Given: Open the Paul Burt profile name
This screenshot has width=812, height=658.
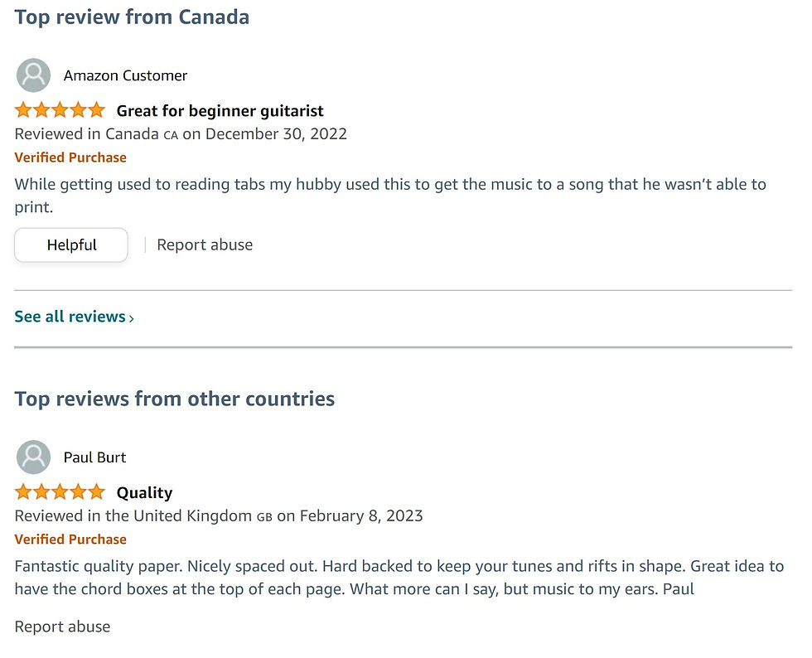Looking at the screenshot, I should click(94, 457).
